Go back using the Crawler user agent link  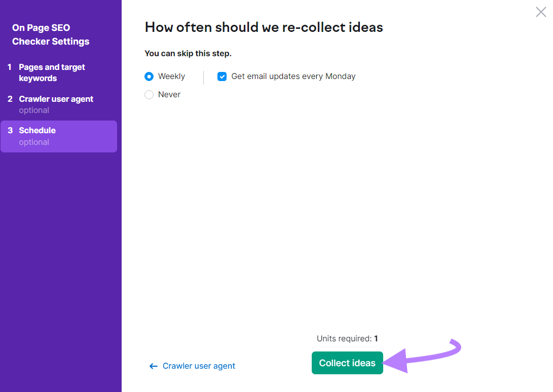[199, 366]
